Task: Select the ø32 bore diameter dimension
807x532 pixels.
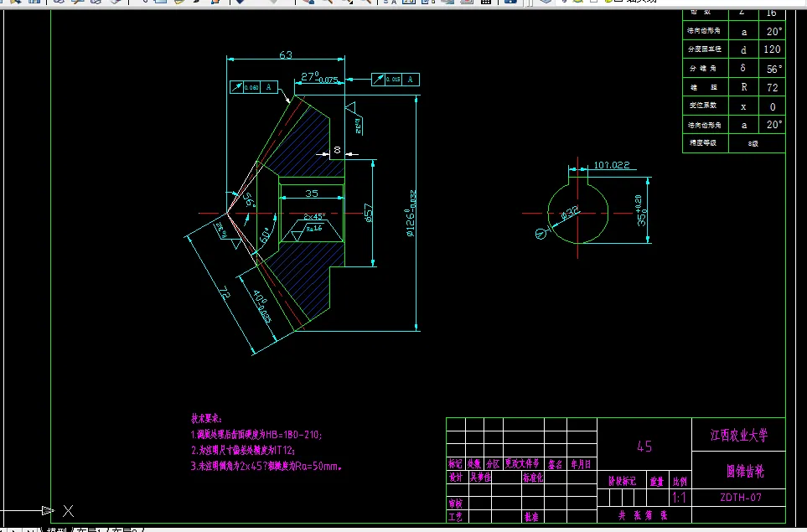Action: coord(570,213)
